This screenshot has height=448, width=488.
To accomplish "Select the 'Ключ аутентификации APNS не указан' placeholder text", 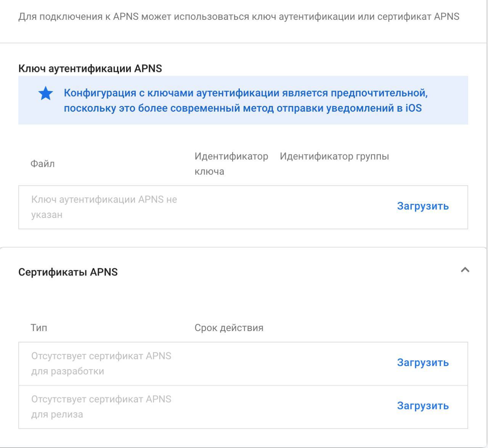I will 104,207.
